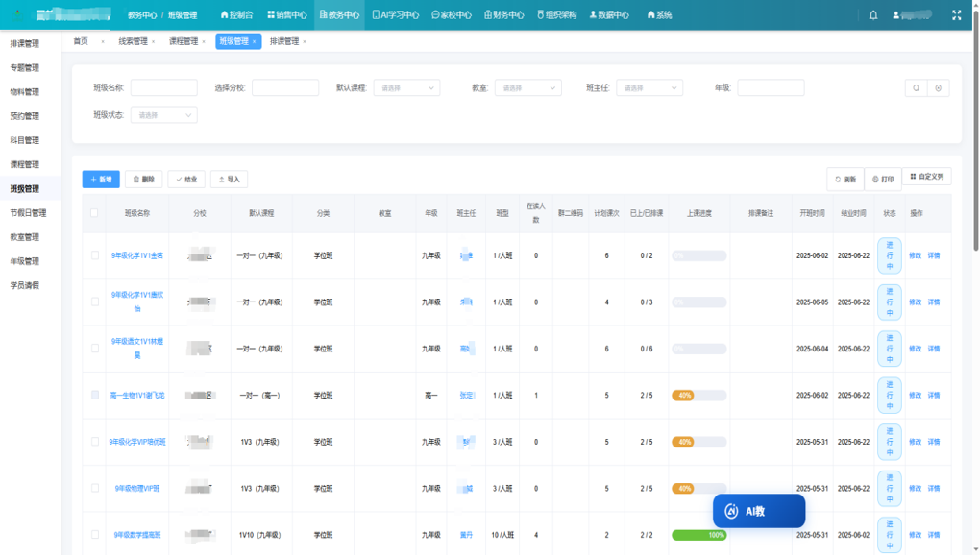This screenshot has height=556, width=980.
Task: Open 控制台 in the top navigation
Action: pyautogui.click(x=237, y=15)
